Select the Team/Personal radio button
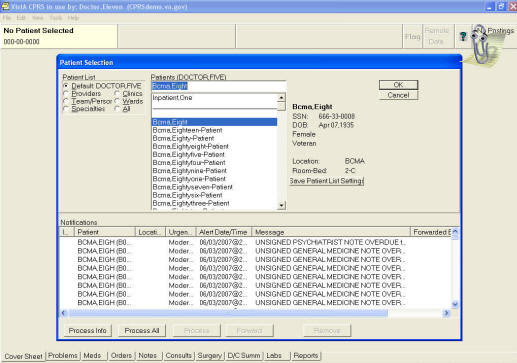This screenshot has width=517, height=363. pos(66,101)
